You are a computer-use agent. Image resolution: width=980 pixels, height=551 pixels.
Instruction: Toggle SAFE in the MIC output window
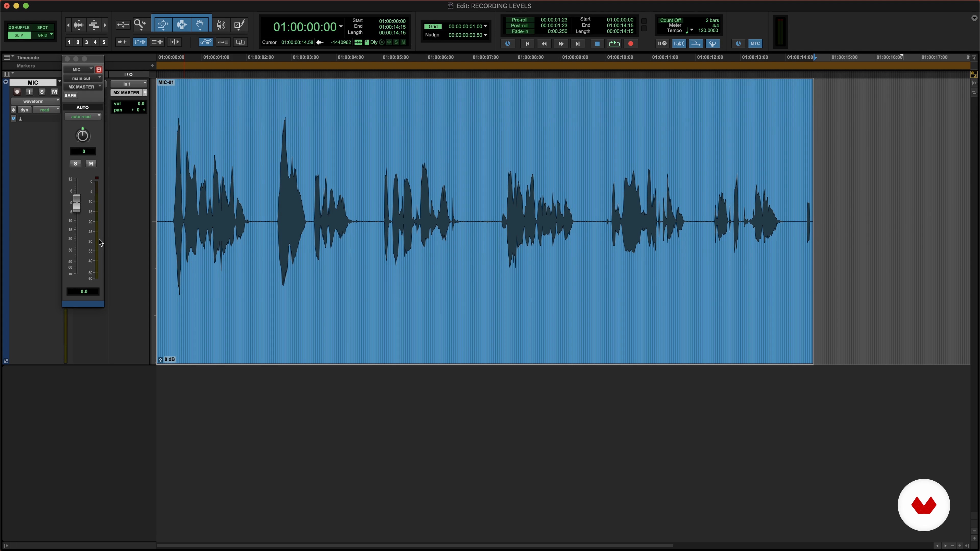tap(70, 95)
